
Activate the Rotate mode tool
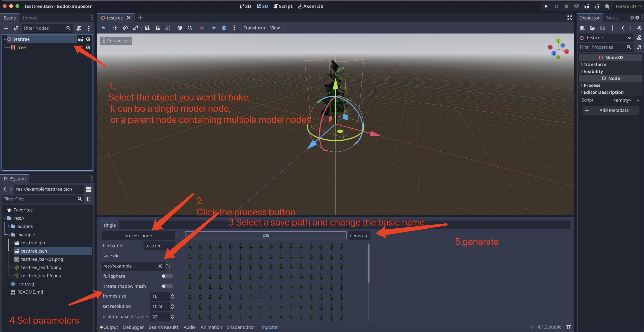tap(125, 28)
